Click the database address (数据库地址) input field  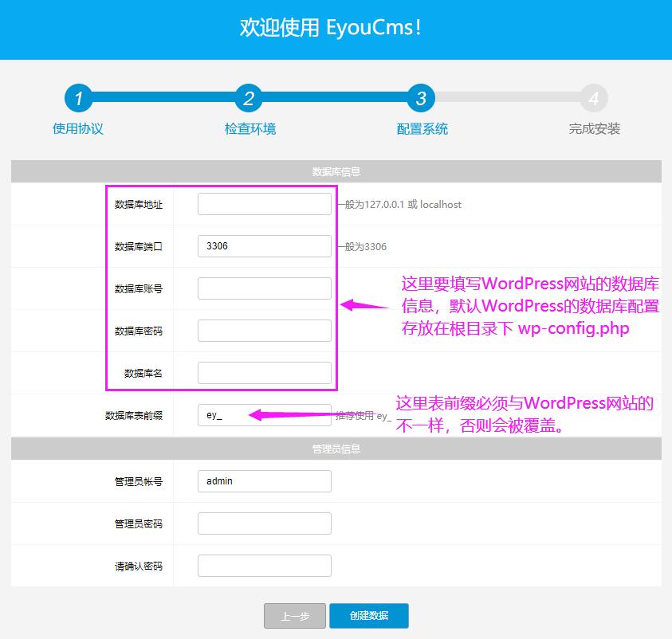click(x=265, y=204)
